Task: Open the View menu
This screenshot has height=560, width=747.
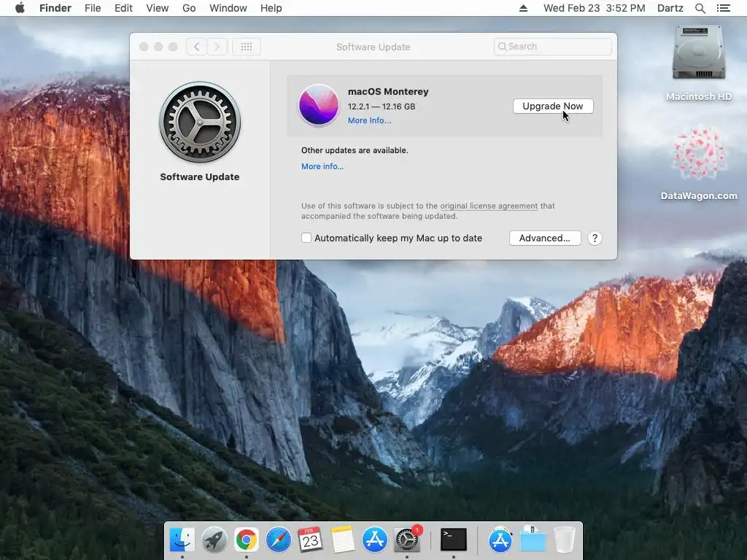Action: click(158, 8)
